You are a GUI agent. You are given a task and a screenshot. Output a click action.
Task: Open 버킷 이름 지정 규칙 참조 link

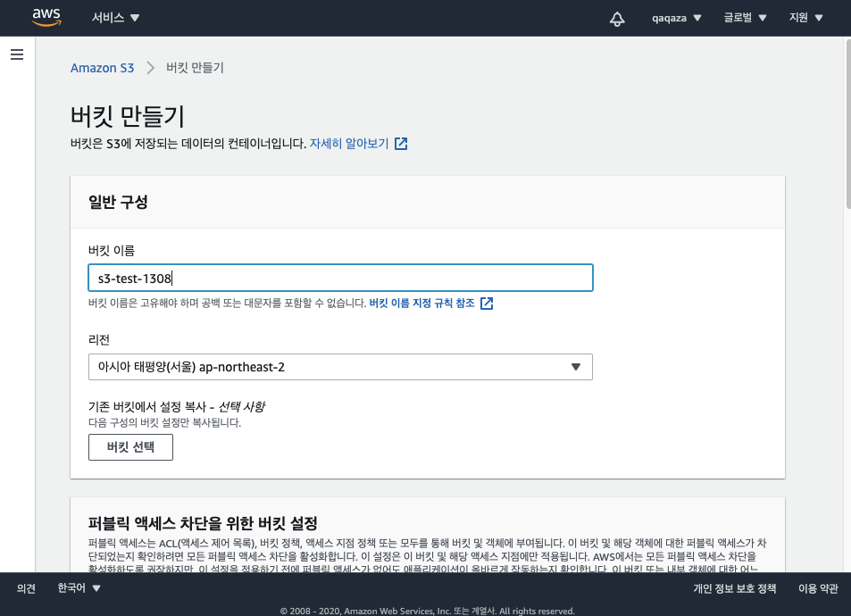(x=422, y=304)
